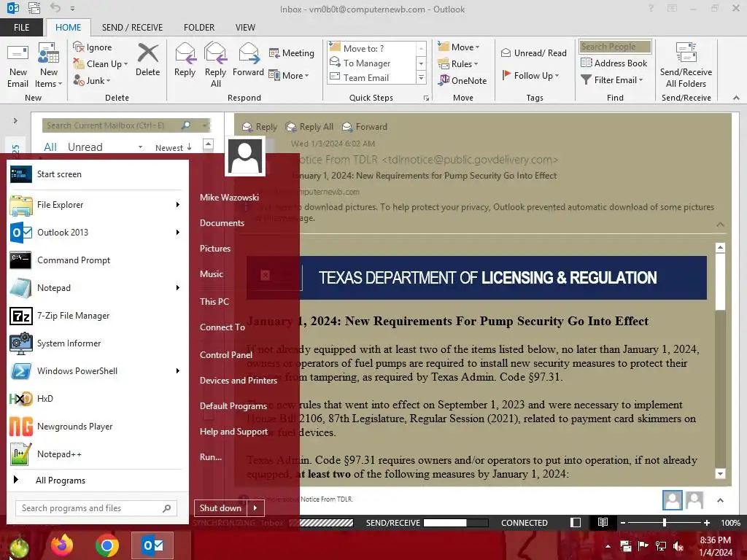Collapse the ribbon with the arrow
747x560 pixels.
pyautogui.click(x=736, y=98)
